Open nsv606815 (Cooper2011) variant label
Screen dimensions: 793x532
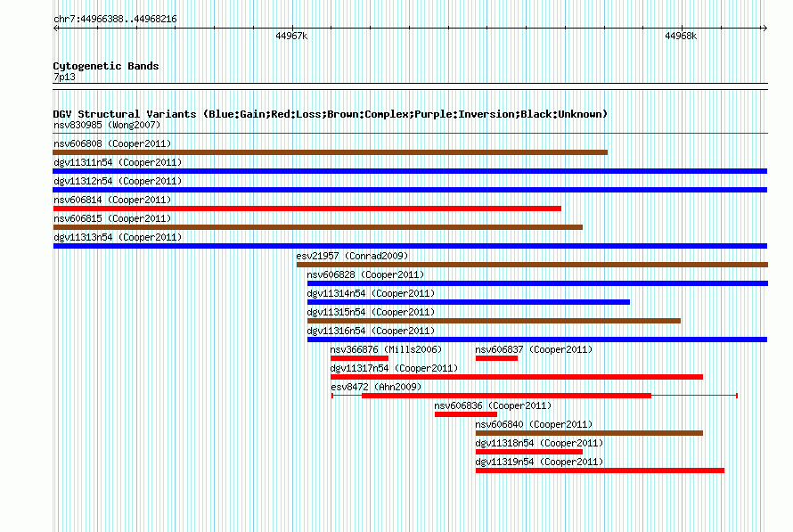pos(112,218)
